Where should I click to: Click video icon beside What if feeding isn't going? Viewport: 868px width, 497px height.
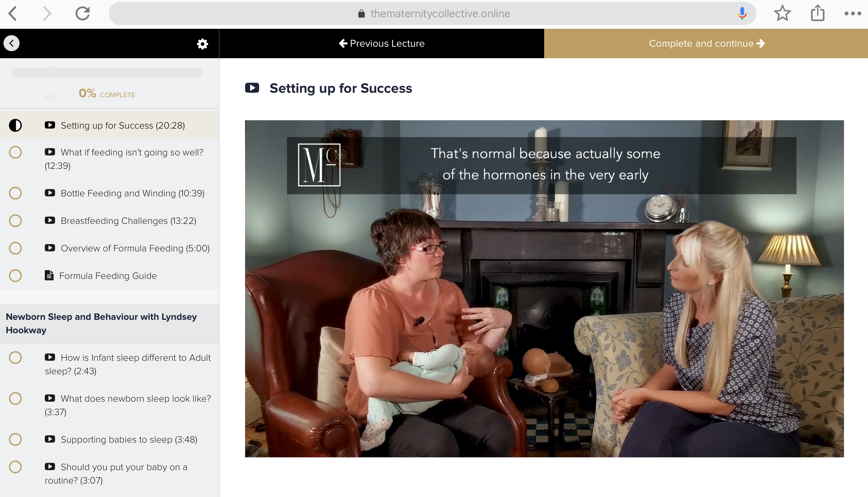50,152
